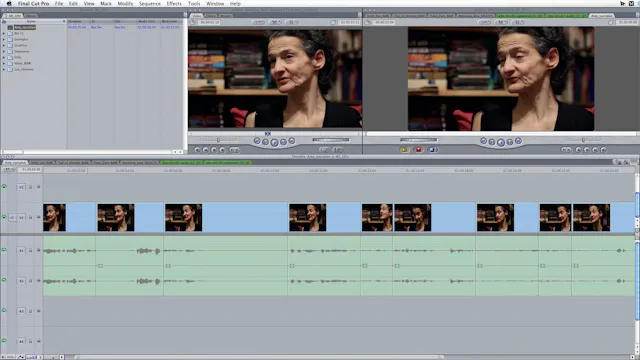This screenshot has height=360, width=640.
Task: Open the Effects menu
Action: click(174, 3)
